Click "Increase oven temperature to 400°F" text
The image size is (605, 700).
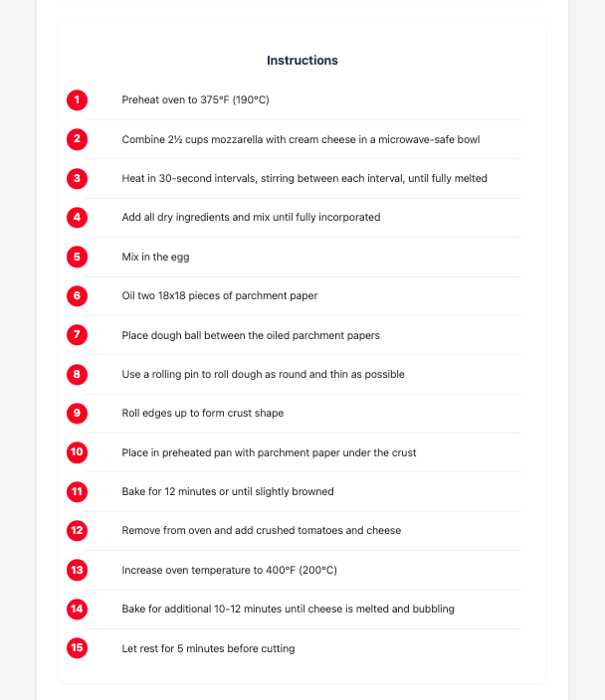[228, 571]
